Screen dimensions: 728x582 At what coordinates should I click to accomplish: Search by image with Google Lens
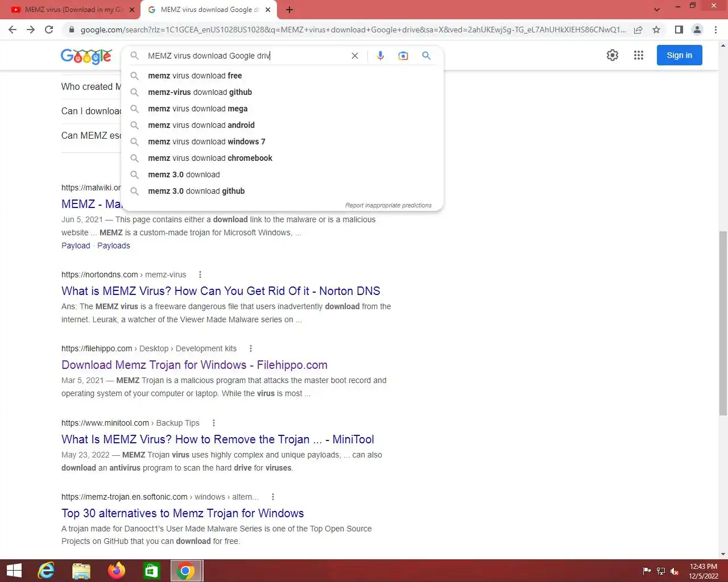[403, 56]
